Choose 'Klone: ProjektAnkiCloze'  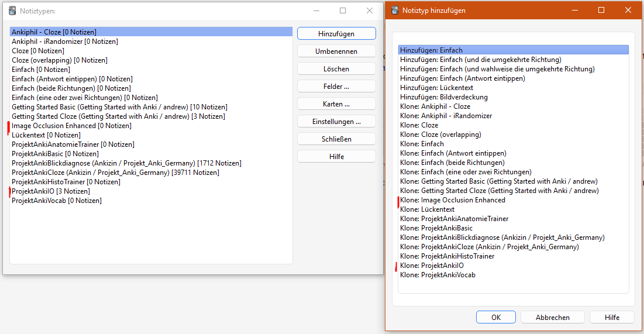[514, 247]
